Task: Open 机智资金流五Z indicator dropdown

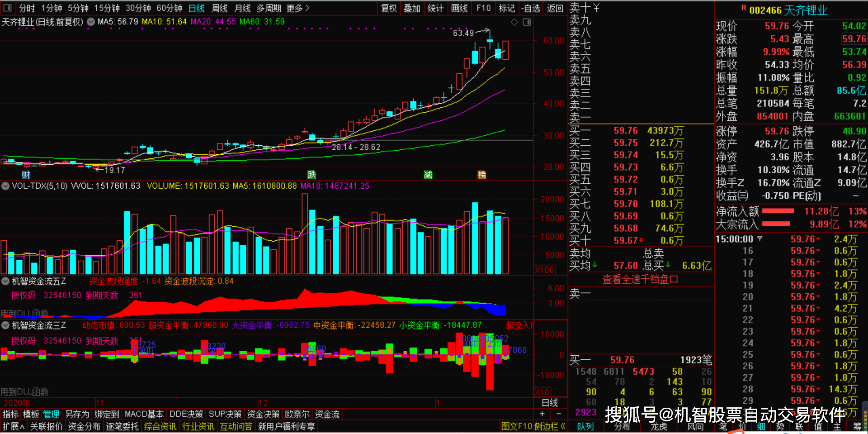Action: [5, 281]
